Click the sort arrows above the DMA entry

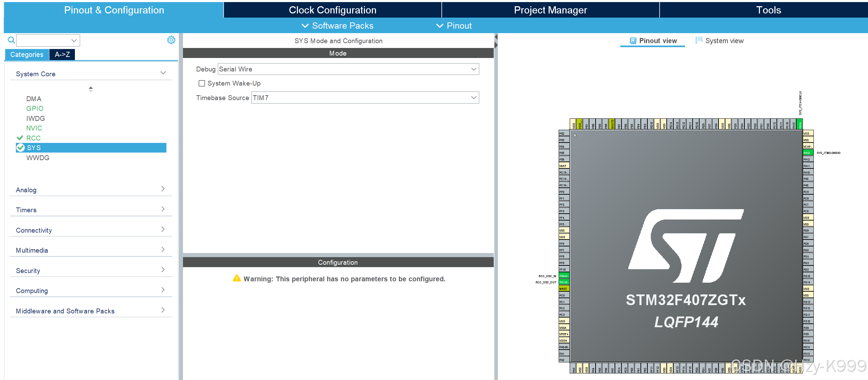click(x=90, y=89)
